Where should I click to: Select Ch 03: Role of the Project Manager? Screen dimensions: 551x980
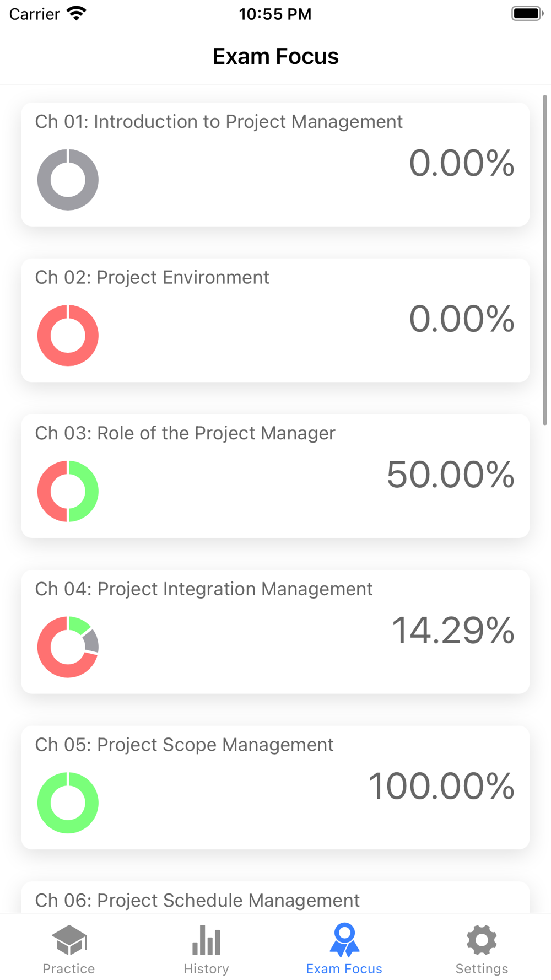pyautogui.click(x=275, y=476)
